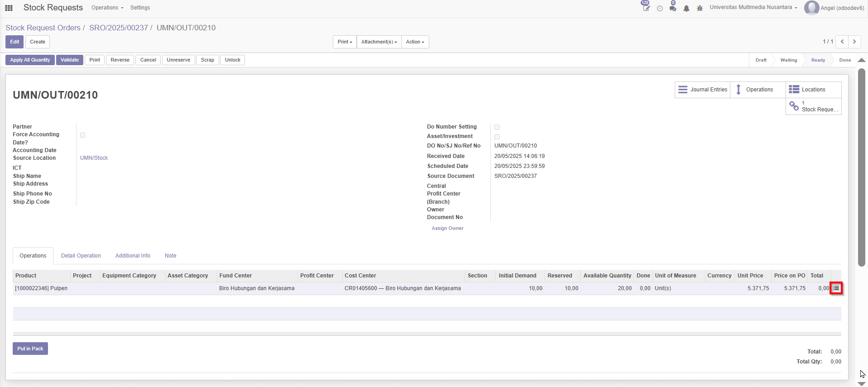Click the vertical page scrollbar

(862, 167)
